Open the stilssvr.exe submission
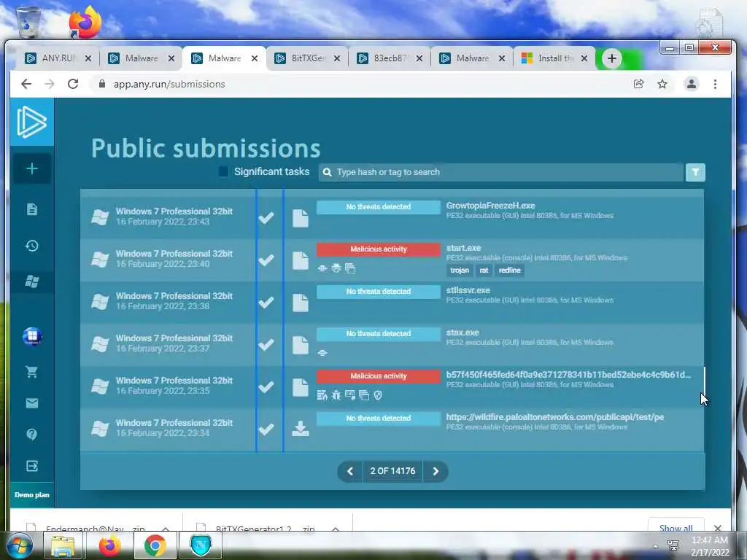Screen dimensions: 747x560 point(468,290)
